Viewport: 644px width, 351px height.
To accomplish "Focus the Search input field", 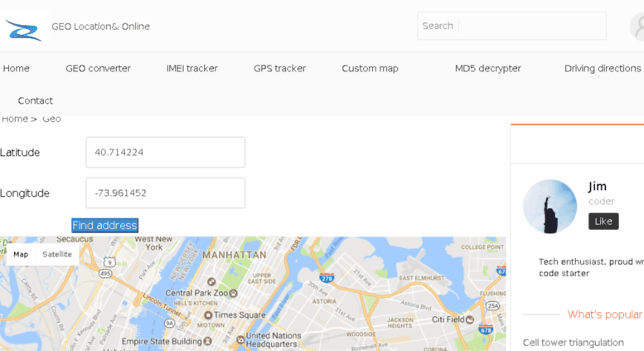I will click(511, 26).
